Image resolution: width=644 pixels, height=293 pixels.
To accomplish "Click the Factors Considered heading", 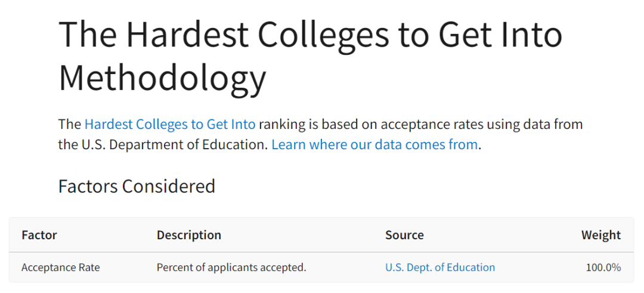I will point(137,186).
